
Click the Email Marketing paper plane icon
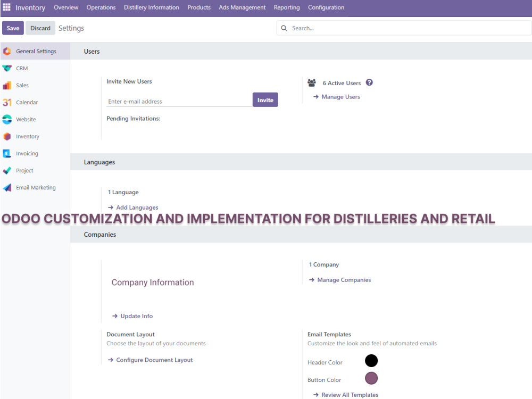7,188
